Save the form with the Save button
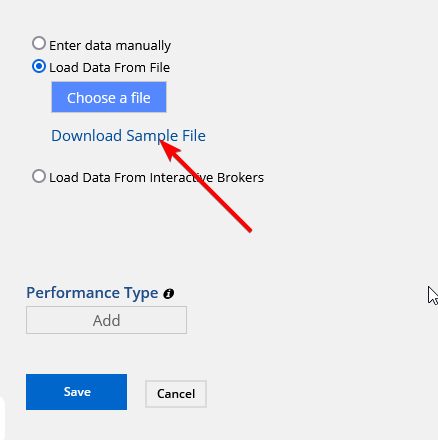 coord(76,392)
